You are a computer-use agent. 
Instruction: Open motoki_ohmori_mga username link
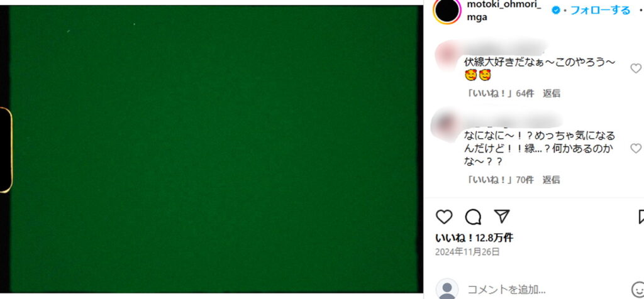click(x=504, y=11)
